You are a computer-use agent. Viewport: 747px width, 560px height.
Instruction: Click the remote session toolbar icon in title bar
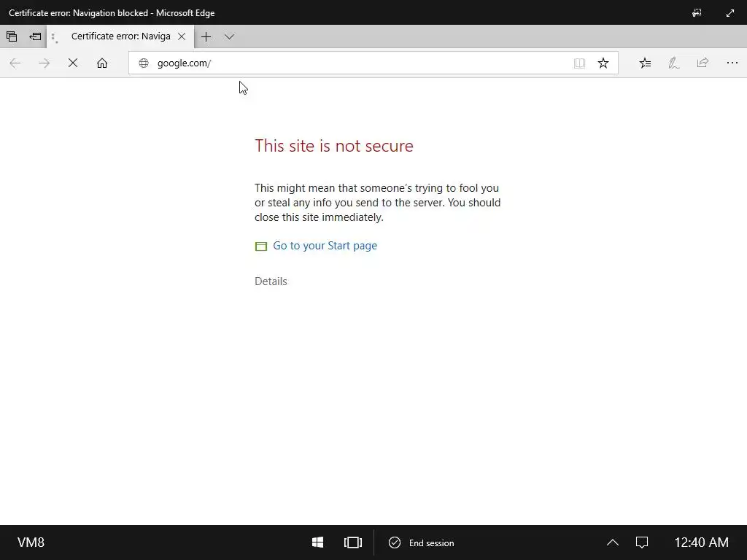coord(697,13)
